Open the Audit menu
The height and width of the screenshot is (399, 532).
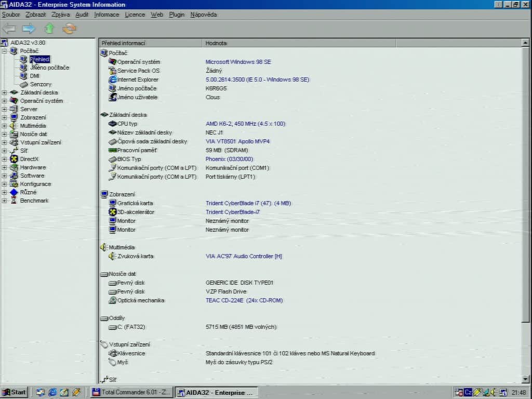(82, 15)
